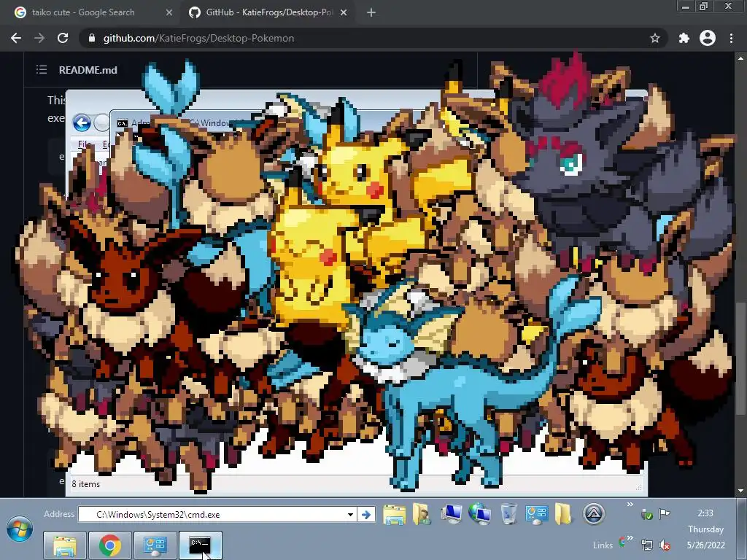Screen dimensions: 747x560
Task: Click the muted volume tray icon
Action: click(x=664, y=545)
